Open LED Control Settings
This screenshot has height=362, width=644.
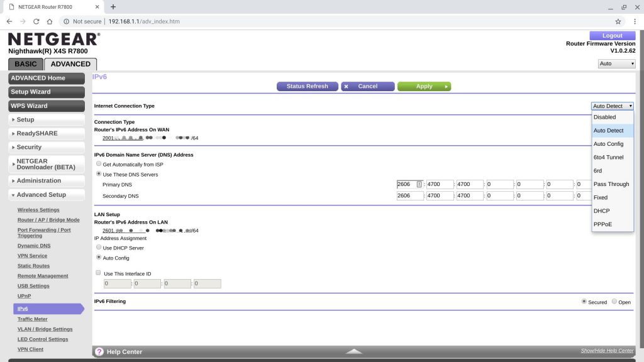coord(43,339)
